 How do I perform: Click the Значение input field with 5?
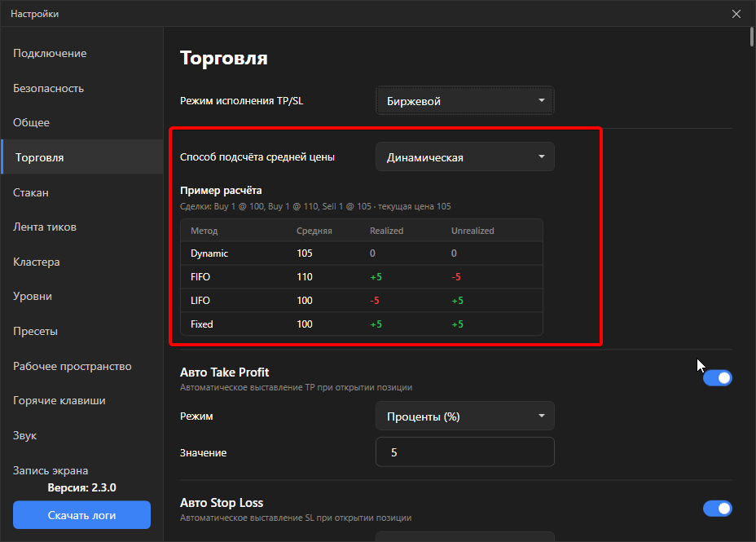[x=465, y=452]
